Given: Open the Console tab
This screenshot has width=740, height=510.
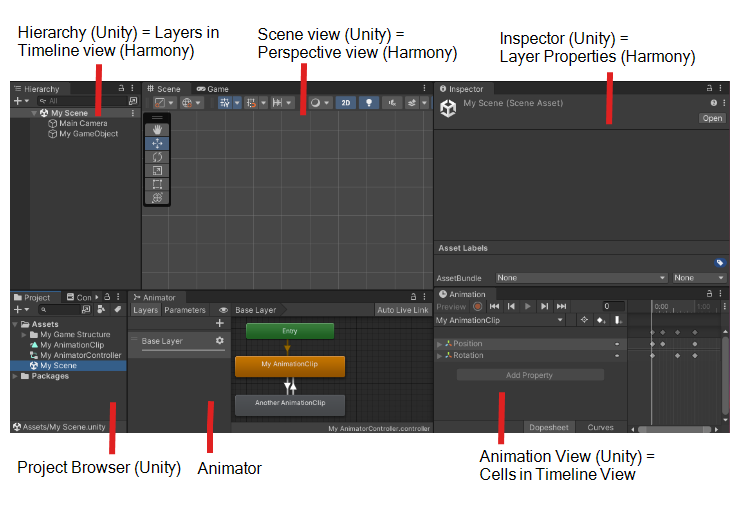Looking at the screenshot, I should click(79, 297).
